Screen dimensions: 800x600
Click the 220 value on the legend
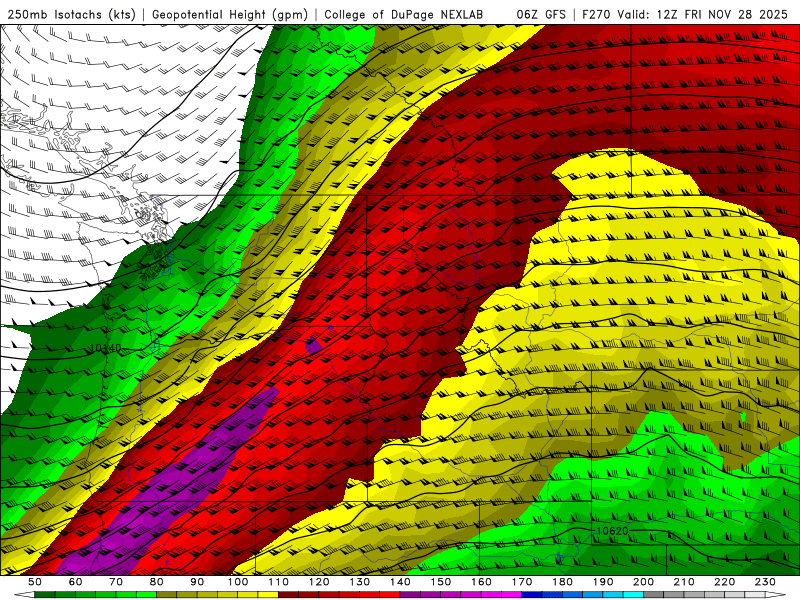point(725,582)
